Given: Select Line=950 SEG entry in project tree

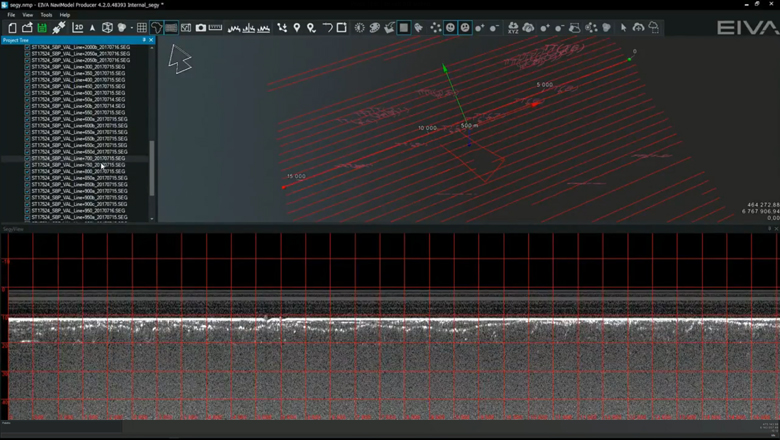Looking at the screenshot, I should pos(78,210).
